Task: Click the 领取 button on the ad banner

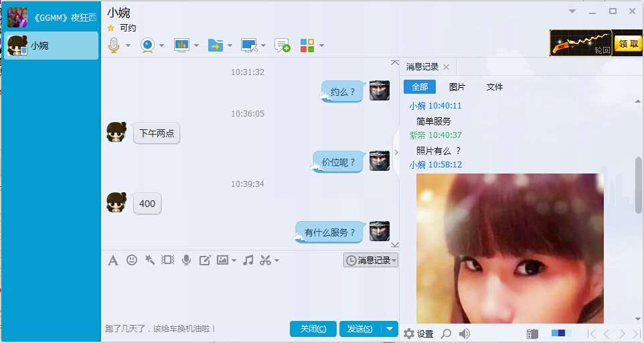Action: point(628,43)
